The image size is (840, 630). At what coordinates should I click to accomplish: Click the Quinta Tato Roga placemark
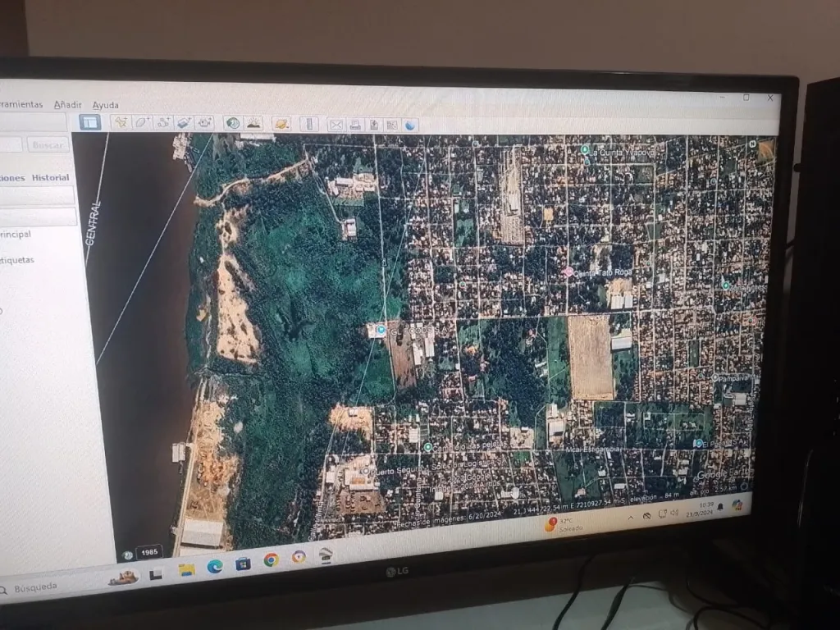click(568, 272)
